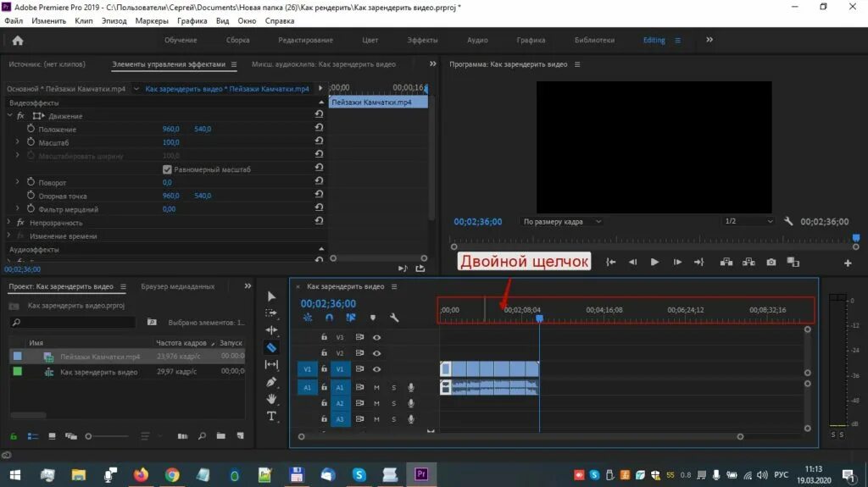This screenshot has width=868, height=487.
Task: Switch project panel to list view
Action: [33, 436]
